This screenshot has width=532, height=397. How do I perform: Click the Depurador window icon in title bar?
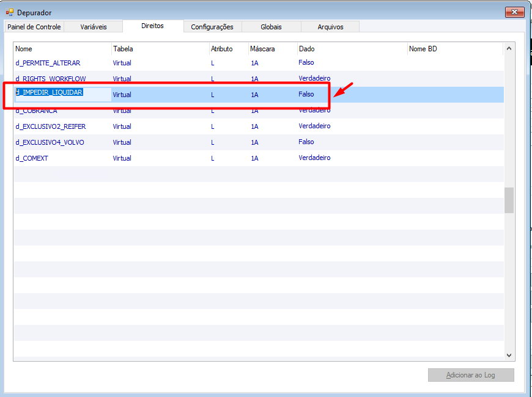pos(10,13)
